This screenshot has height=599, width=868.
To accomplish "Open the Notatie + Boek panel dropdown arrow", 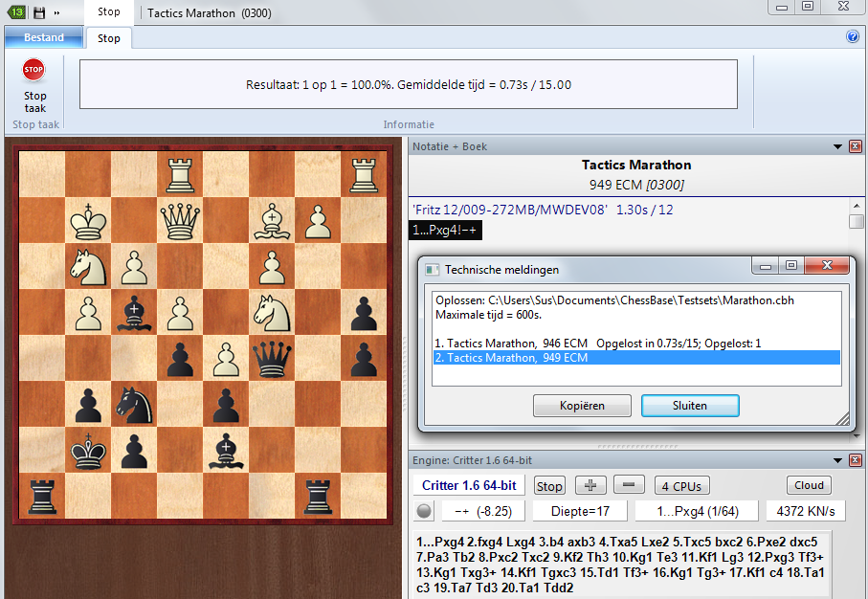I will pyautogui.click(x=838, y=146).
